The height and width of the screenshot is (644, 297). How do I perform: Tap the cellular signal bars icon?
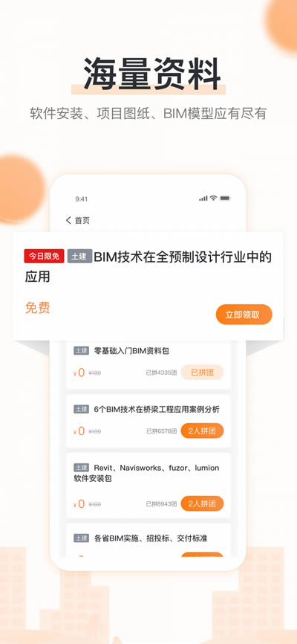[203, 199]
